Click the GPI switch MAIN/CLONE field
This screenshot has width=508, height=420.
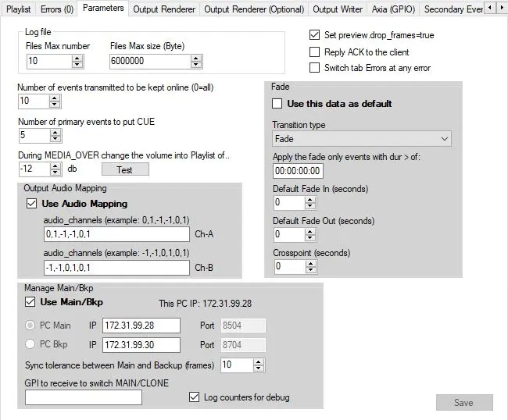click(84, 397)
